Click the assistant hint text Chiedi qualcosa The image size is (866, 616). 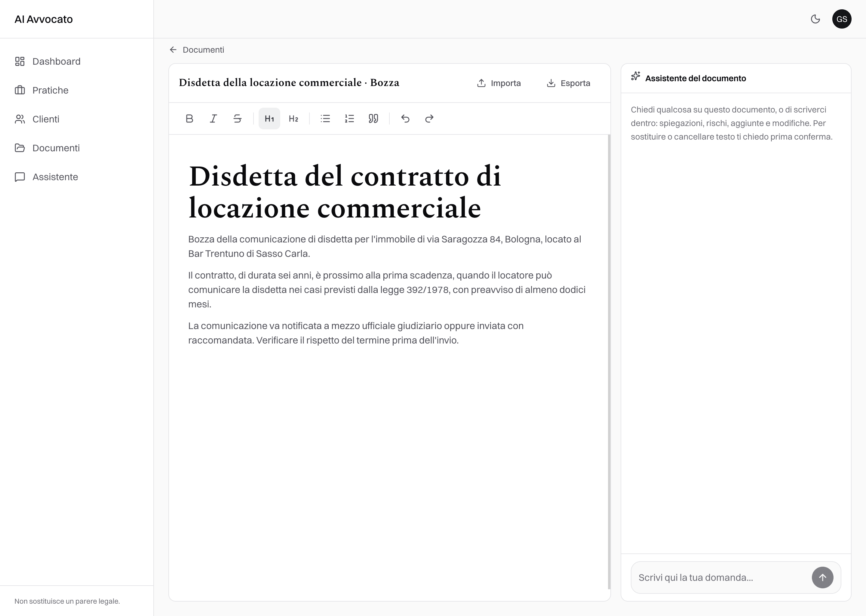(731, 123)
